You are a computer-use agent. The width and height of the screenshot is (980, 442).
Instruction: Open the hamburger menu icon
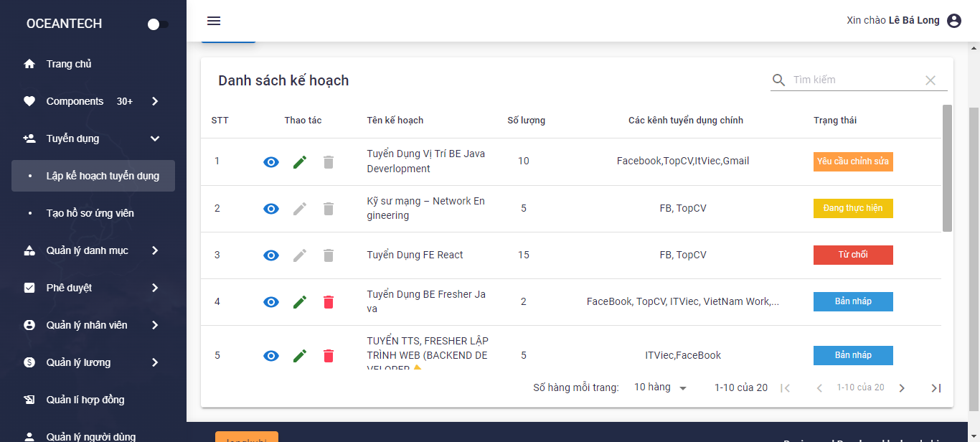(x=214, y=21)
